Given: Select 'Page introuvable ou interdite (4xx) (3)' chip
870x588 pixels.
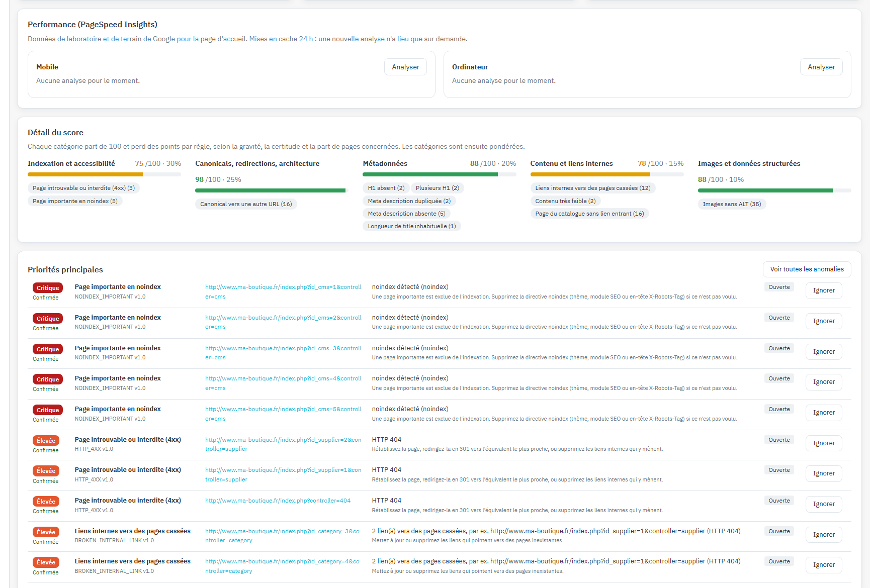Looking at the screenshot, I should coord(83,188).
